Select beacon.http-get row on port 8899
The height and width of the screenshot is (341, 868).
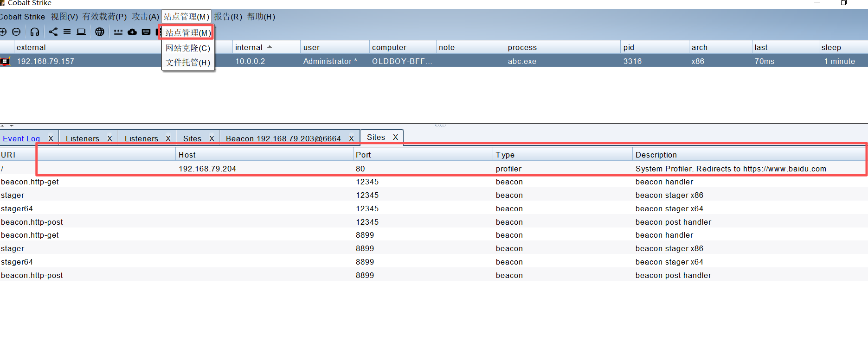pyautogui.click(x=434, y=235)
